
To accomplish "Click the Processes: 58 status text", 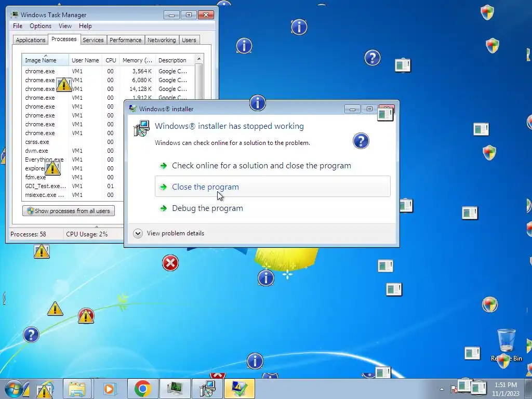I will tap(28, 234).
